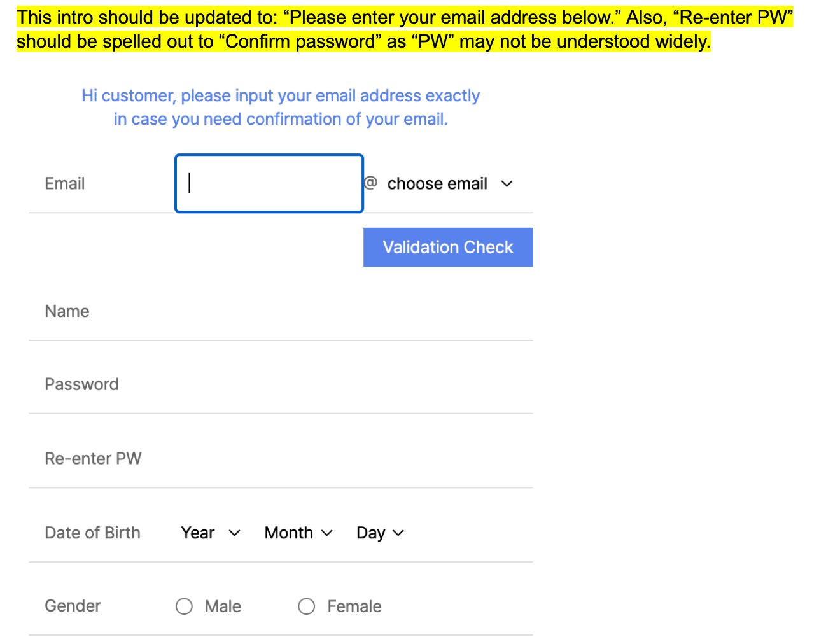Click inside the Email username text box

269,183
